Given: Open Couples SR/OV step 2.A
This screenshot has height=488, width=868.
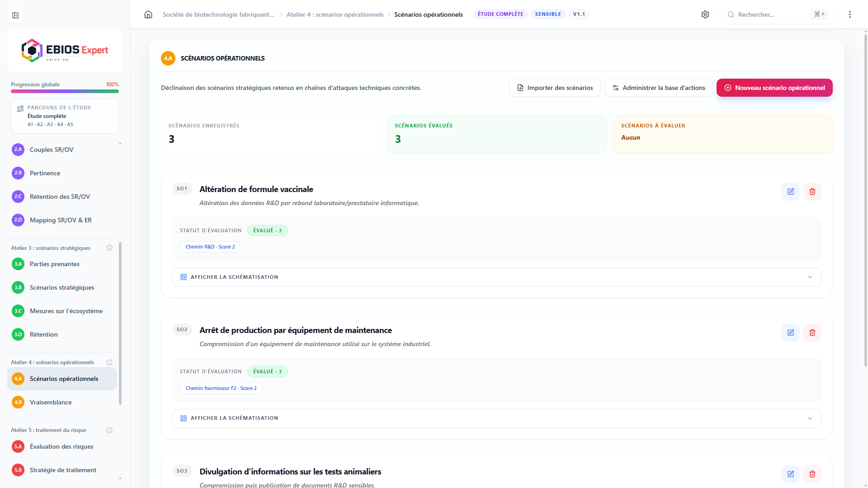Looking at the screenshot, I should pyautogui.click(x=62, y=150).
